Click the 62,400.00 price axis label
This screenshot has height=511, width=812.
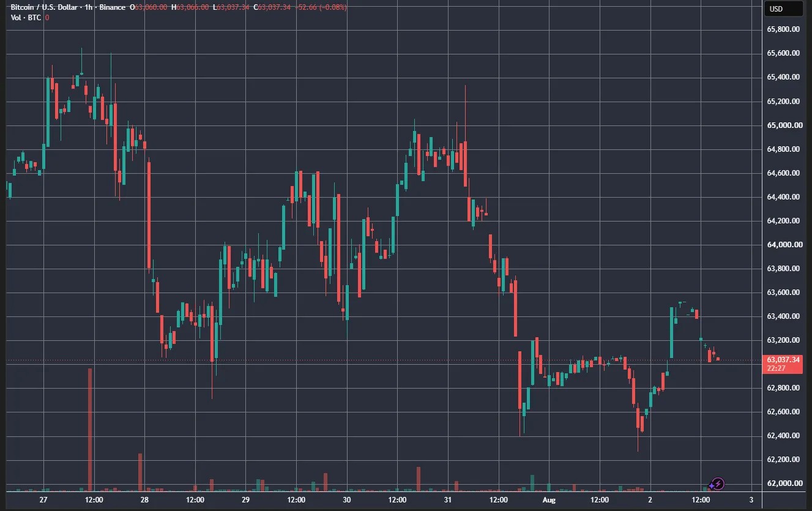point(784,436)
